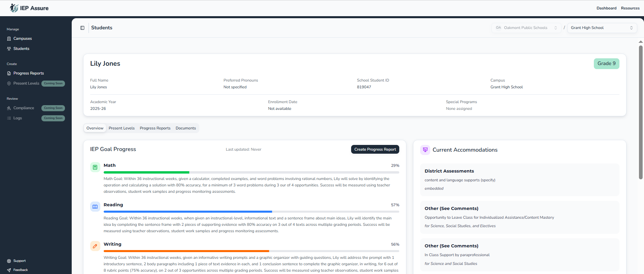Screen dimensions: 644x274
Task: Click the Writing pencil goal icon
Action: [95, 246]
